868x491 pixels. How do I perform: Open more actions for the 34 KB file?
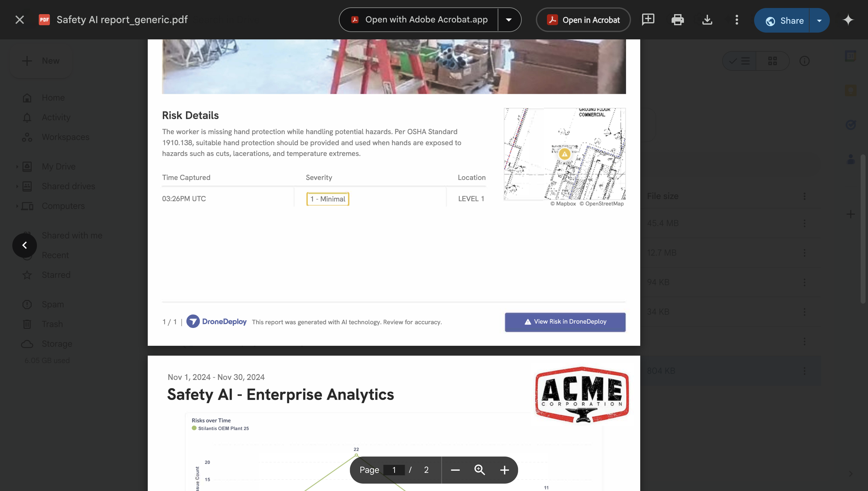click(805, 312)
